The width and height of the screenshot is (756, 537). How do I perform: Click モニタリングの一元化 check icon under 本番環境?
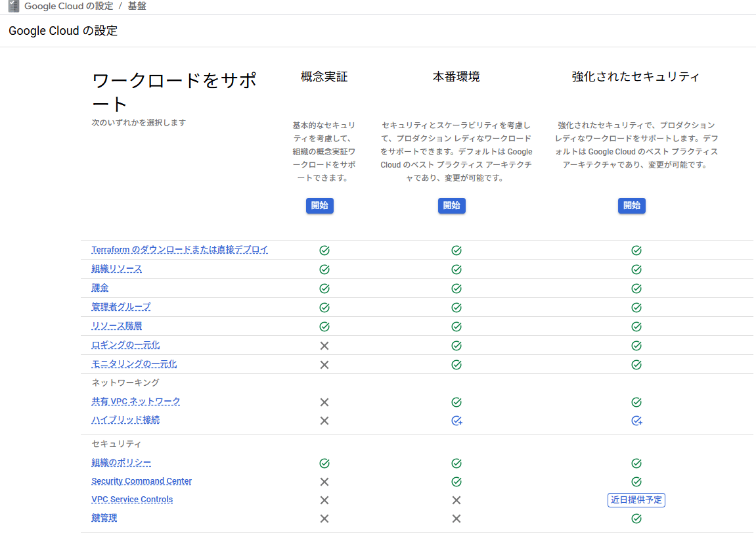coord(456,365)
